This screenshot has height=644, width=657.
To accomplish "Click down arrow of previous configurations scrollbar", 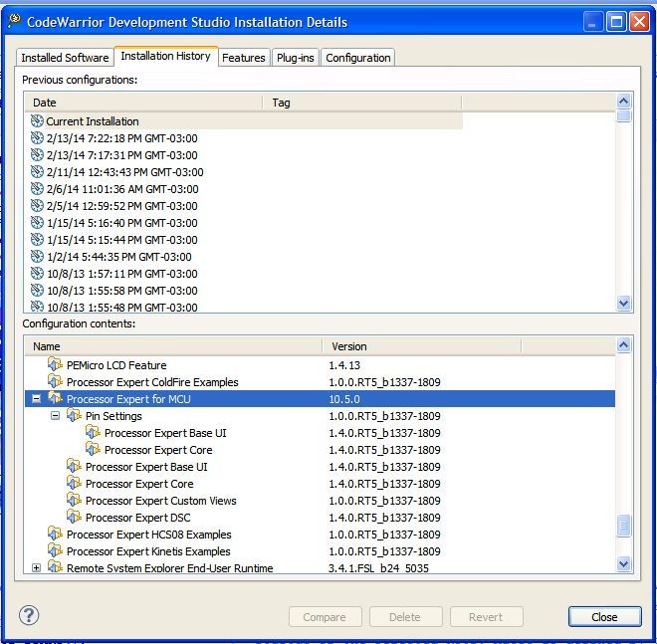I will pyautogui.click(x=623, y=303).
